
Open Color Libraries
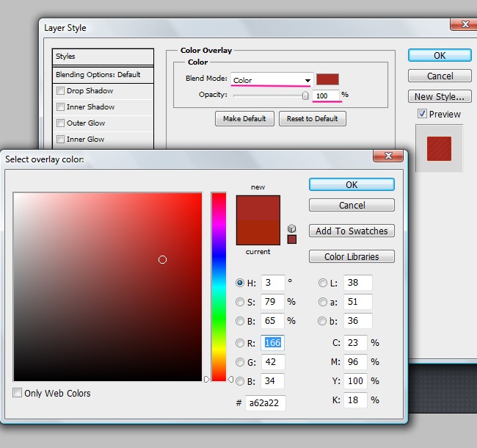[352, 256]
